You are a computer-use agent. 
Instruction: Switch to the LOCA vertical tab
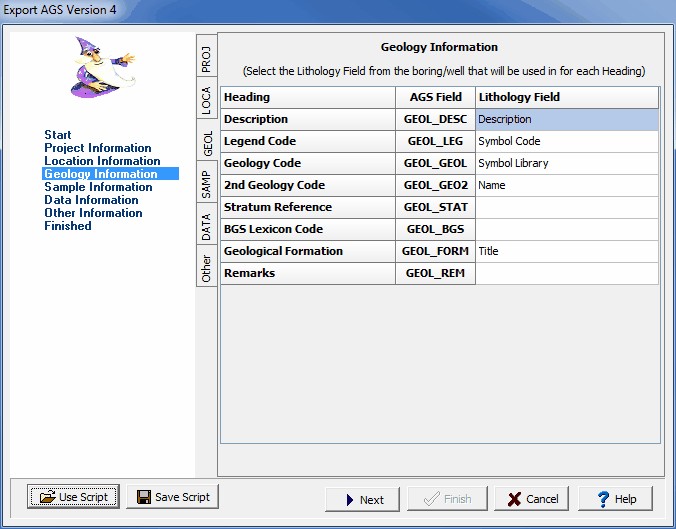pos(205,100)
